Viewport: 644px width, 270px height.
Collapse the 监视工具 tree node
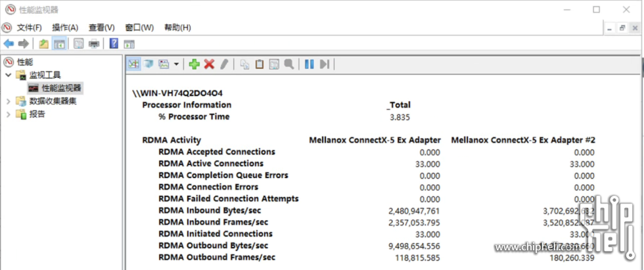8,75
